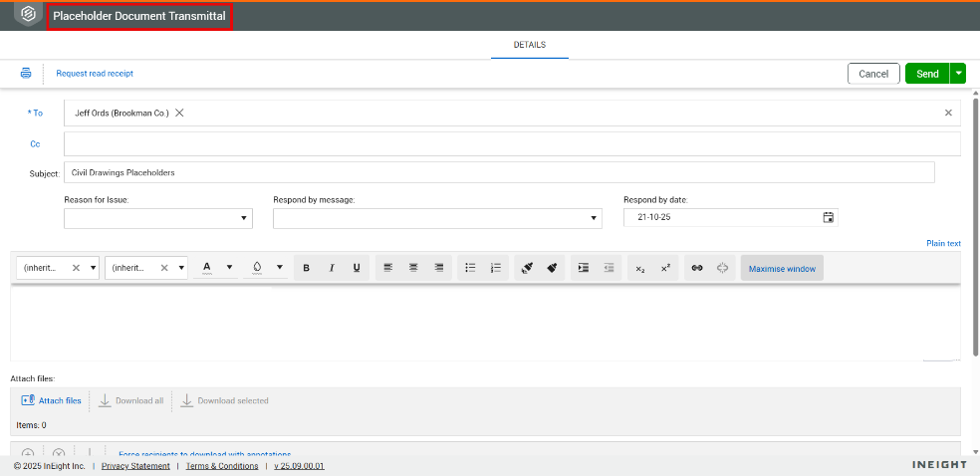Screen dimensions: 980x476
Task: Open the Privacy Statement link
Action: click(135, 466)
